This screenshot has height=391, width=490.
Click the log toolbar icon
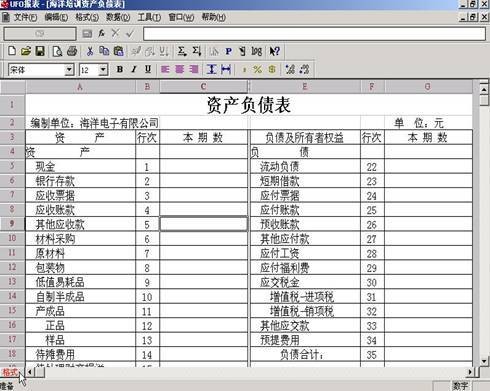pyautogui.click(x=257, y=51)
